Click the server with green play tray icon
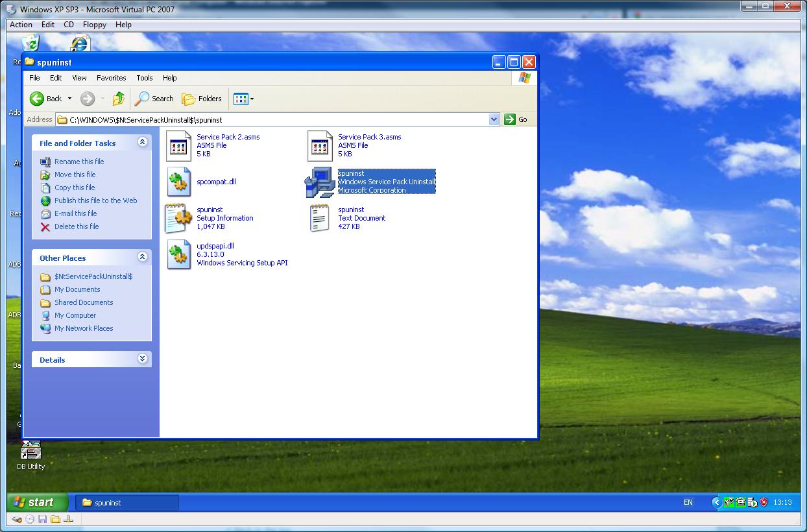The height and width of the screenshot is (532, 807). coord(752,502)
